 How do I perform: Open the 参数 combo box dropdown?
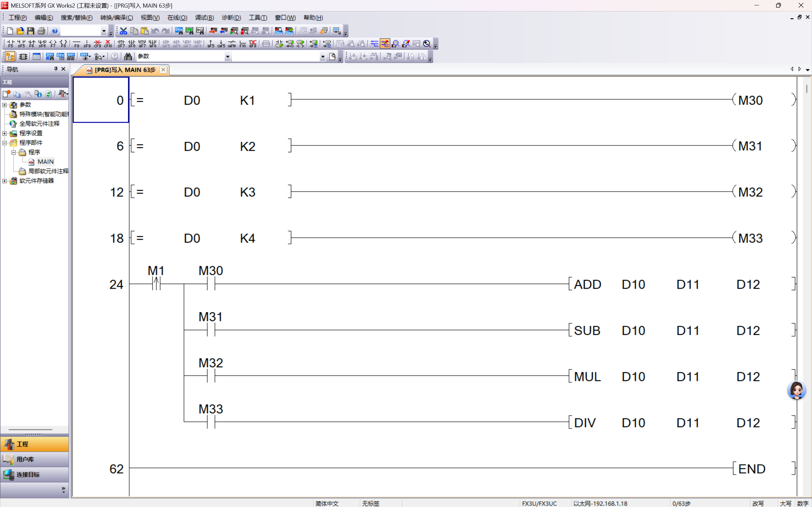[227, 57]
